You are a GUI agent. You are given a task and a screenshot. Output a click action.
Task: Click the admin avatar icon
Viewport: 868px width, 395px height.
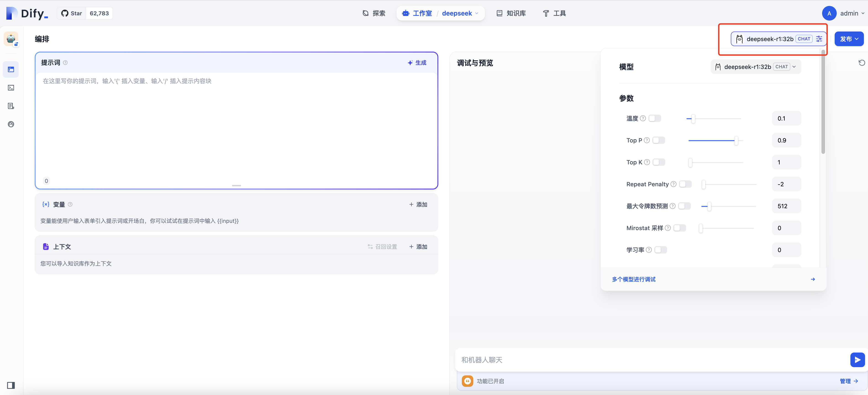click(829, 13)
